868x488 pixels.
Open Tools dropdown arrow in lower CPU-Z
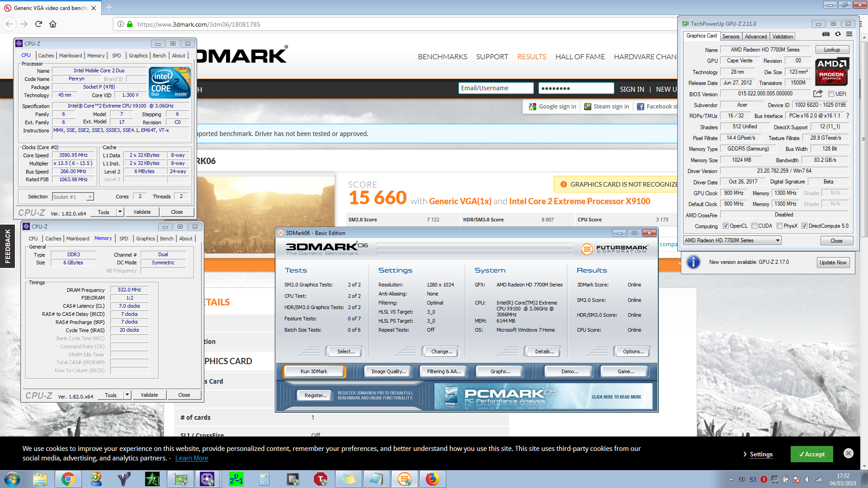coord(127,395)
